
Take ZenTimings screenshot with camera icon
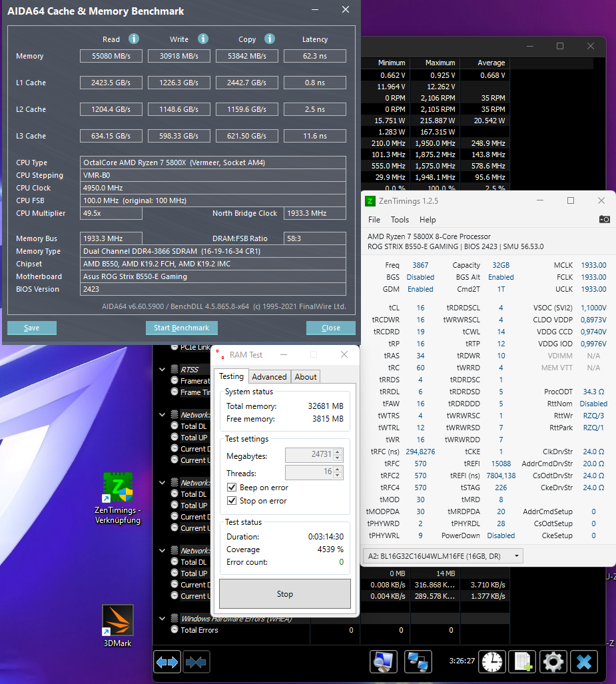pyautogui.click(x=604, y=219)
